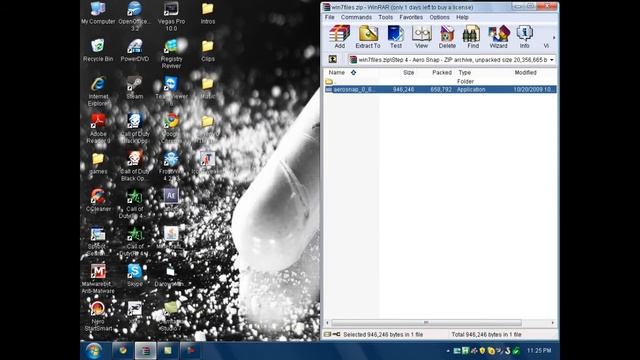
Task: Open the Options menu
Action: (x=439, y=17)
